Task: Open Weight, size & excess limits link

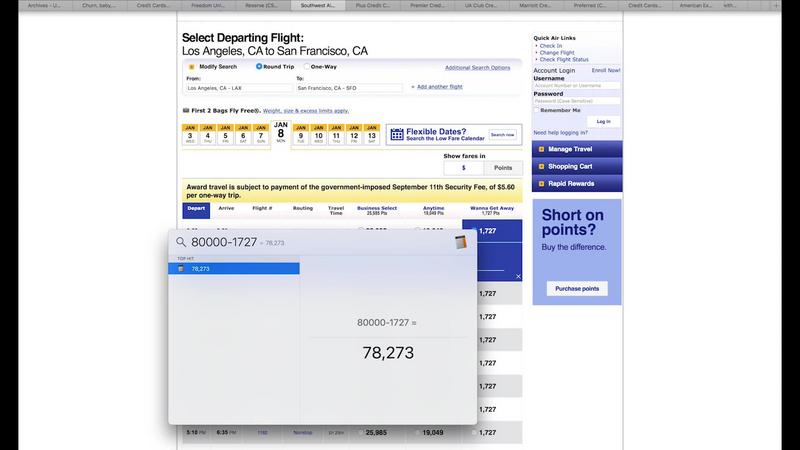Action: point(306,111)
